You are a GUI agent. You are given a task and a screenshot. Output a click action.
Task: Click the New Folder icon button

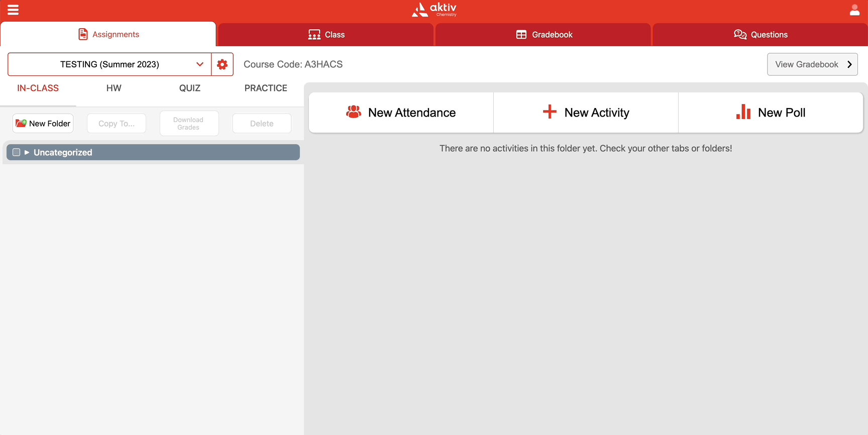[43, 124]
